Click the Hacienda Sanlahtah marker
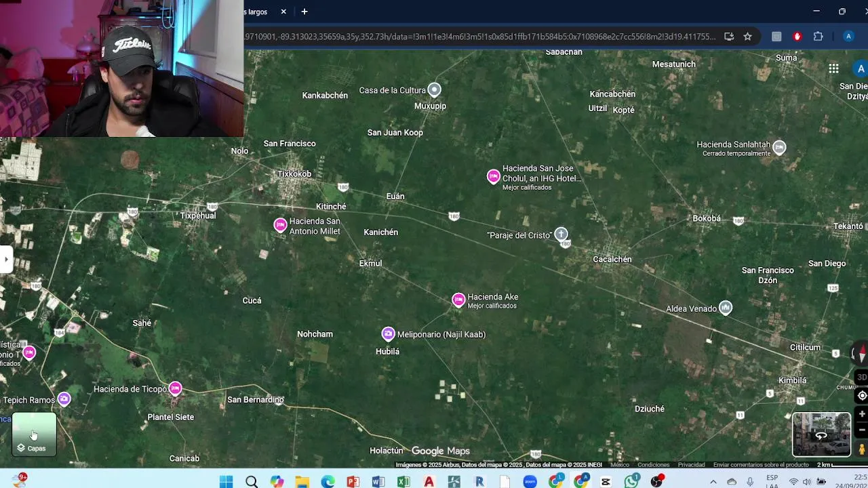The image size is (868, 488). 780,147
